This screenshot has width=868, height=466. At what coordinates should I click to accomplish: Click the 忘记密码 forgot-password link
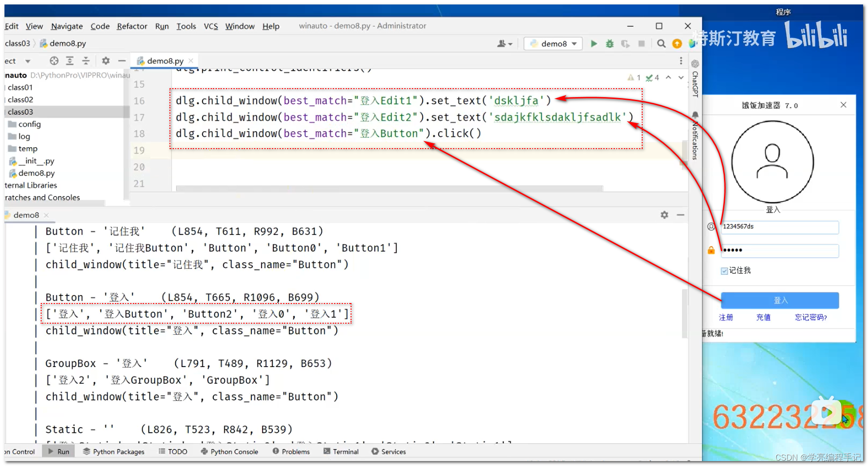point(810,317)
